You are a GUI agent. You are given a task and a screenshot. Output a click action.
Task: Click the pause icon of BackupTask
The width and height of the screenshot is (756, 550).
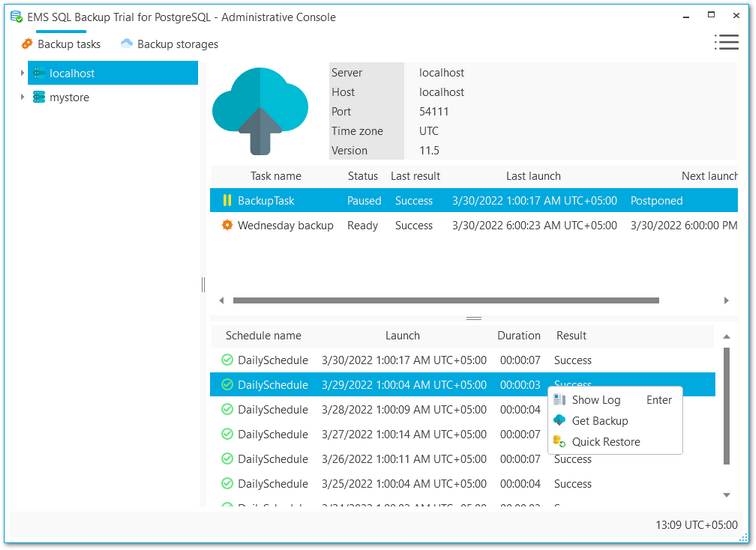click(x=227, y=201)
